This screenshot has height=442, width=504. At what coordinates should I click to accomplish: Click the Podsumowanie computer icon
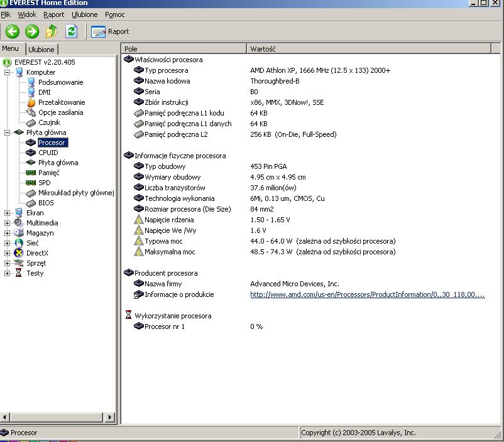(31, 82)
